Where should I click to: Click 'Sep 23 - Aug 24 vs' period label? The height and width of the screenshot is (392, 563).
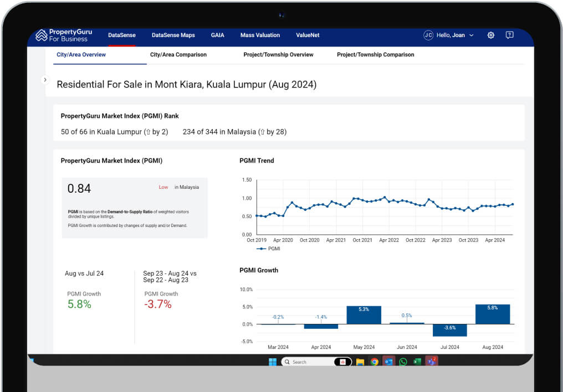pos(170,274)
